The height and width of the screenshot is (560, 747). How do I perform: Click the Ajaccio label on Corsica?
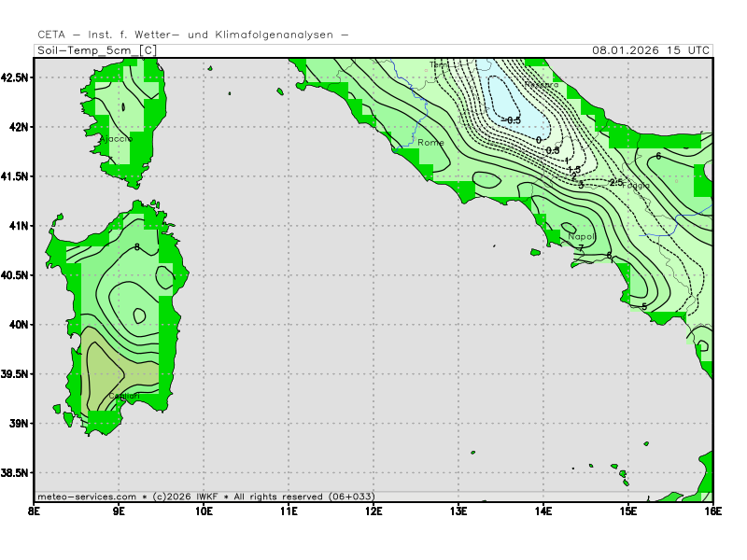[x=116, y=138]
